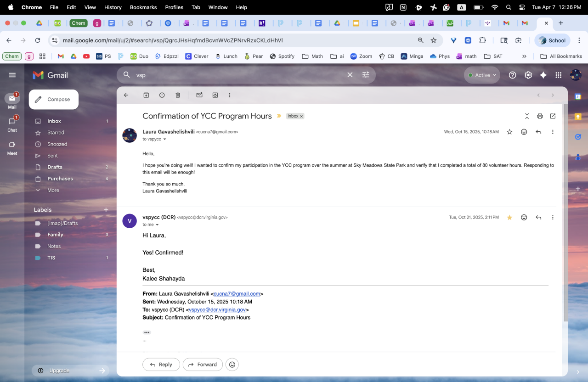
Task: Click the Forward button
Action: point(203,365)
